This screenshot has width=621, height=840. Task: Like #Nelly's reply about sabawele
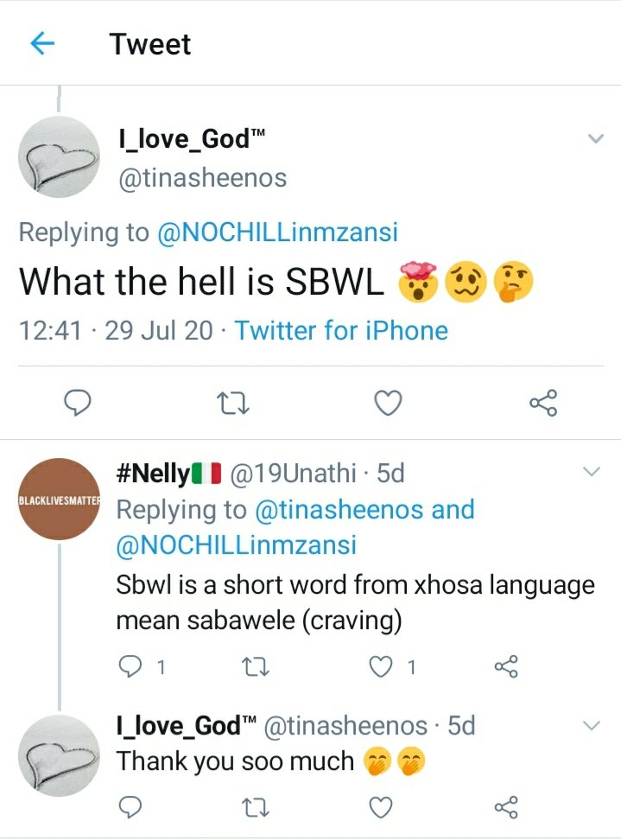point(381,667)
